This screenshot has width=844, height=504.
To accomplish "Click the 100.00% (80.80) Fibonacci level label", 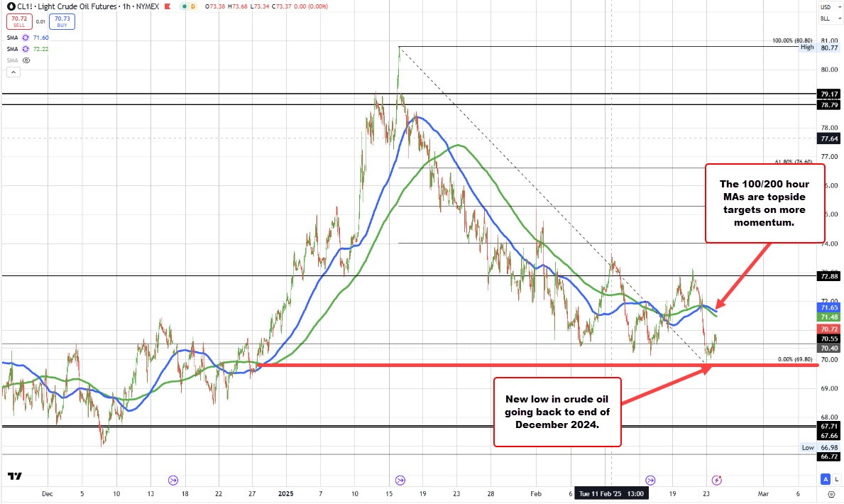I will 792,40.
